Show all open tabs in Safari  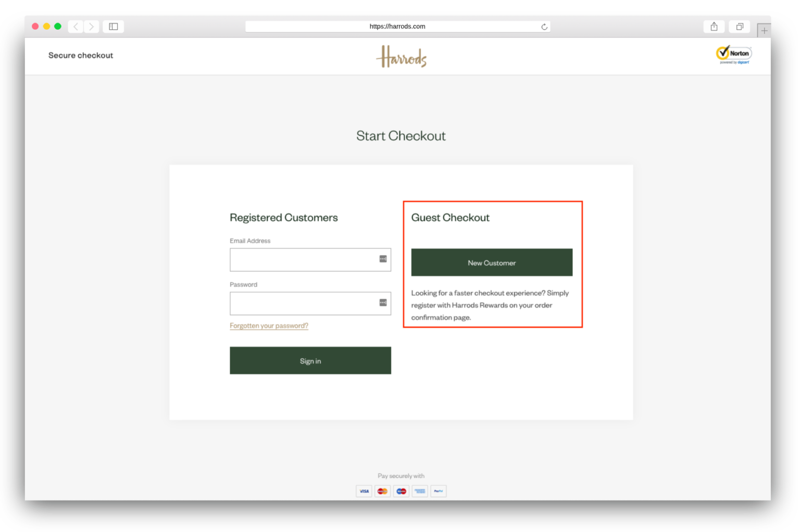739,26
